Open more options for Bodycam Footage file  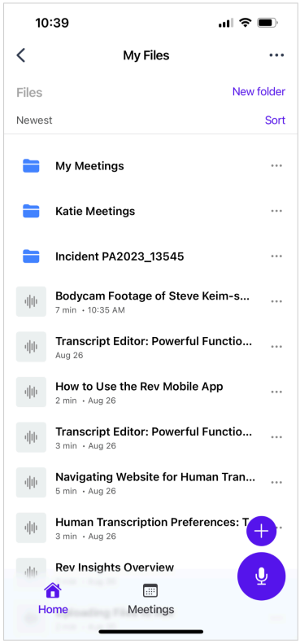276,301
